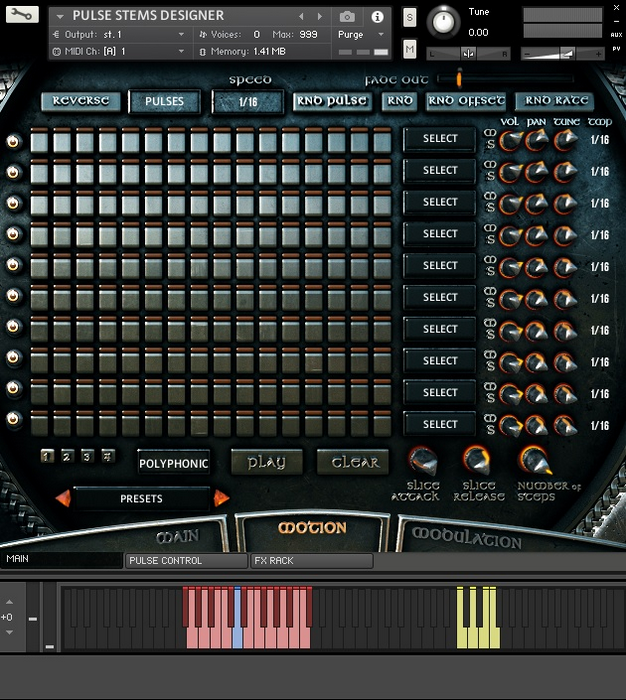Mute the instrument with the M button
Viewport: 626px width, 700px height.
tap(410, 50)
